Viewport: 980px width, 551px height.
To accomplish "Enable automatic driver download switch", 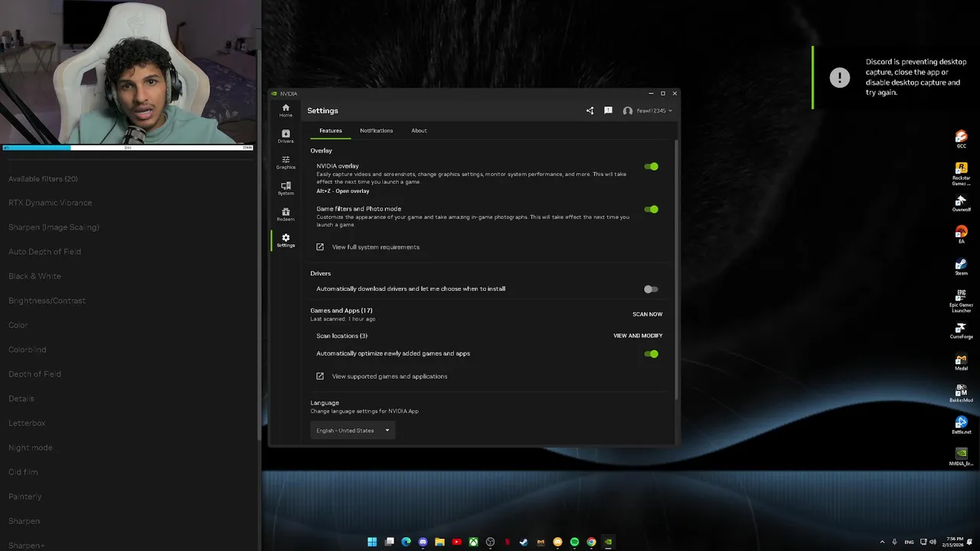I will coord(651,289).
